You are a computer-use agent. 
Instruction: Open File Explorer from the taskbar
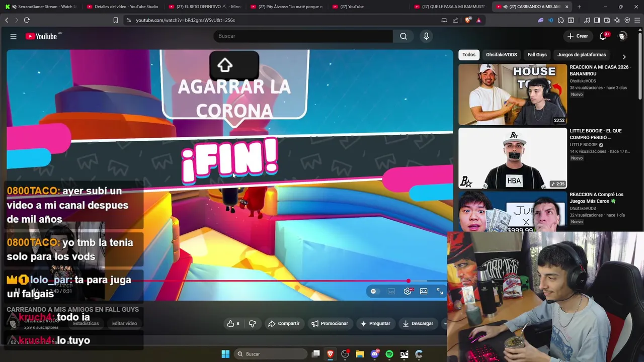click(360, 354)
